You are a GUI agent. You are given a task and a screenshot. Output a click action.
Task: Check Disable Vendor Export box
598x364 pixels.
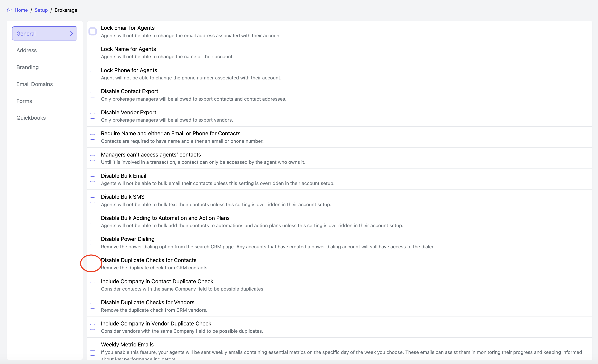click(92, 116)
